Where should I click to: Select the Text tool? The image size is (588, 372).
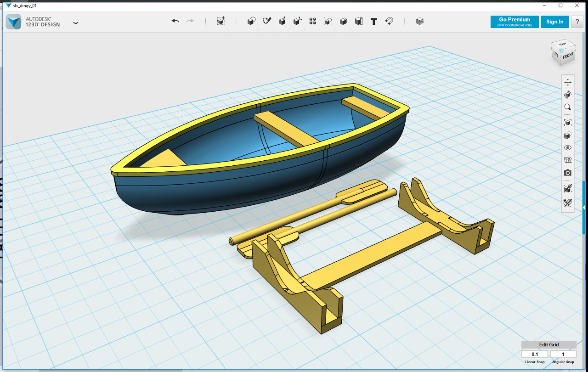coord(374,21)
